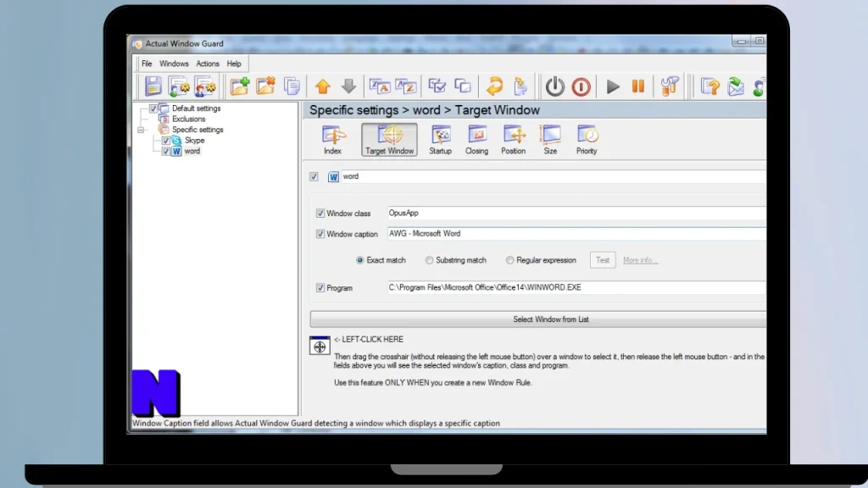Click the Select Window from List button

[538, 319]
